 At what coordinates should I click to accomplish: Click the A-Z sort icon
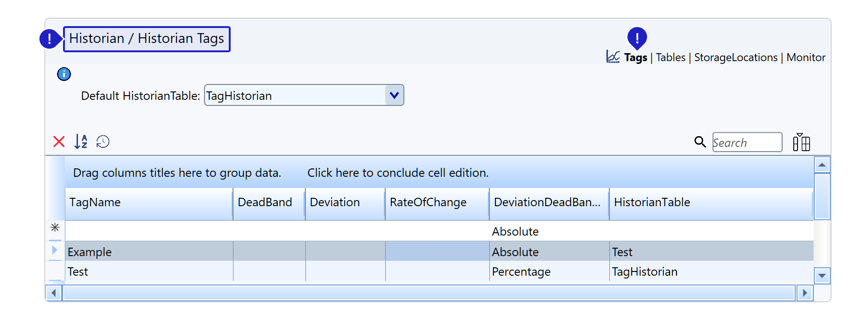pos(81,141)
